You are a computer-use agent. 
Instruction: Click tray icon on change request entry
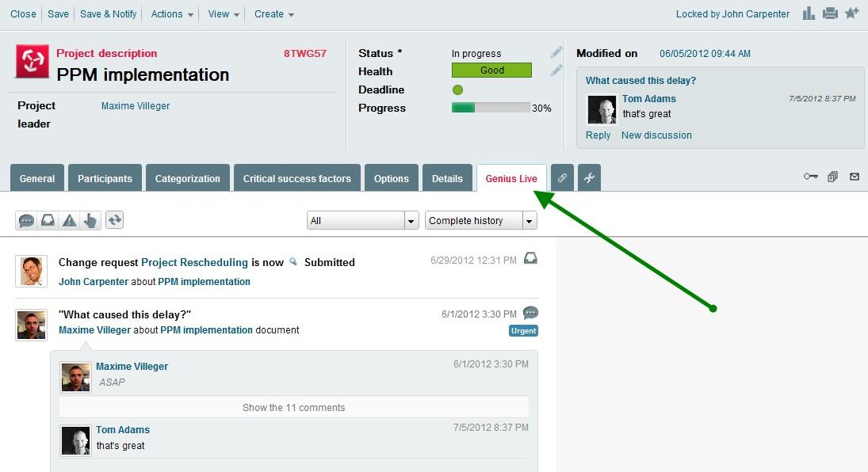[530, 258]
